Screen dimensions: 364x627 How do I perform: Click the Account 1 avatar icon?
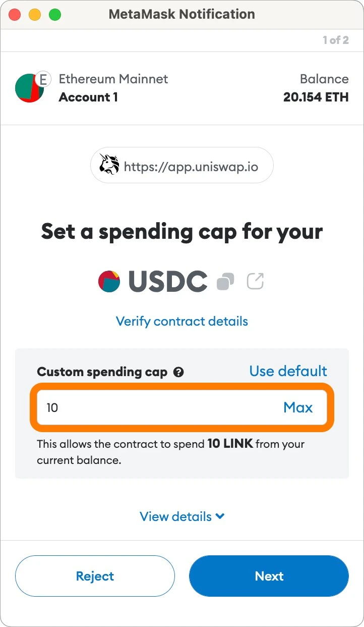tap(30, 88)
